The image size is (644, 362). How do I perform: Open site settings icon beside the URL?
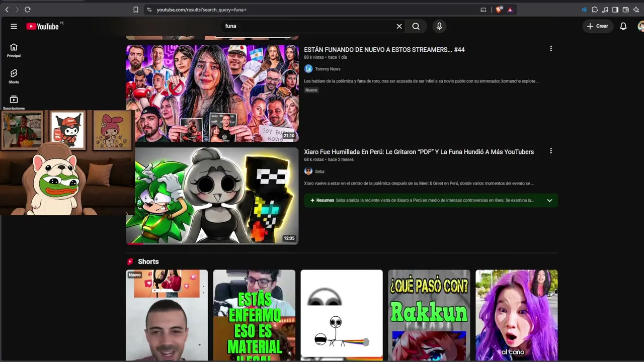149,10
